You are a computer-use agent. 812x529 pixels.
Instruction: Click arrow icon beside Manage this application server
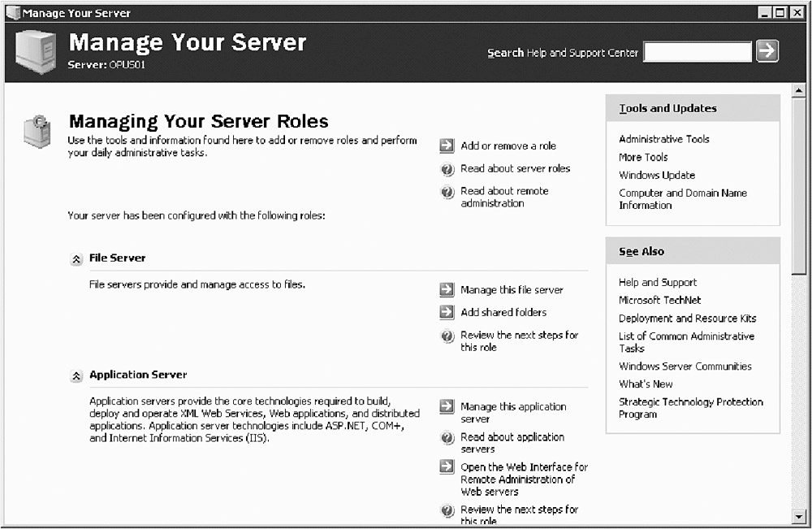447,406
